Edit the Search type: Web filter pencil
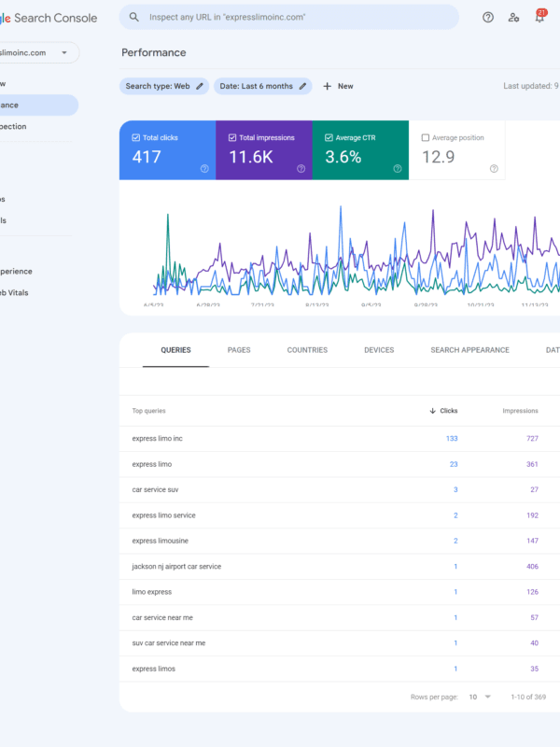Screen dimensions: 560x747 200,86
